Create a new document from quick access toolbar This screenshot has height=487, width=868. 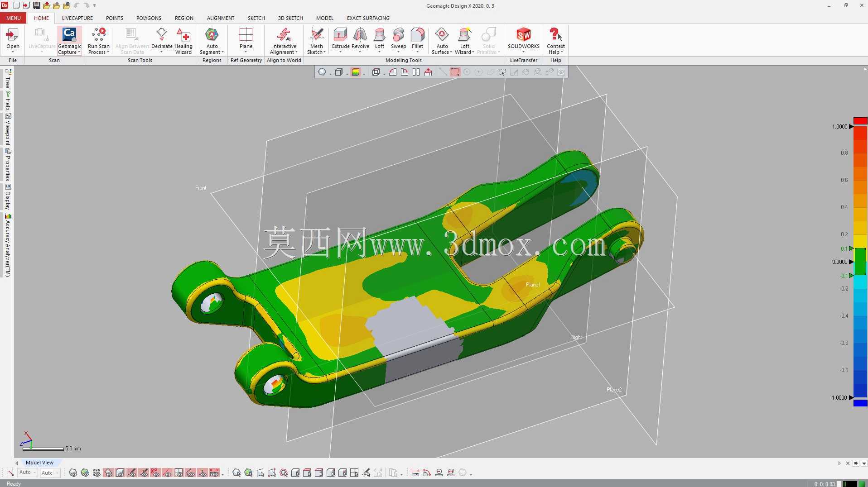17,5
